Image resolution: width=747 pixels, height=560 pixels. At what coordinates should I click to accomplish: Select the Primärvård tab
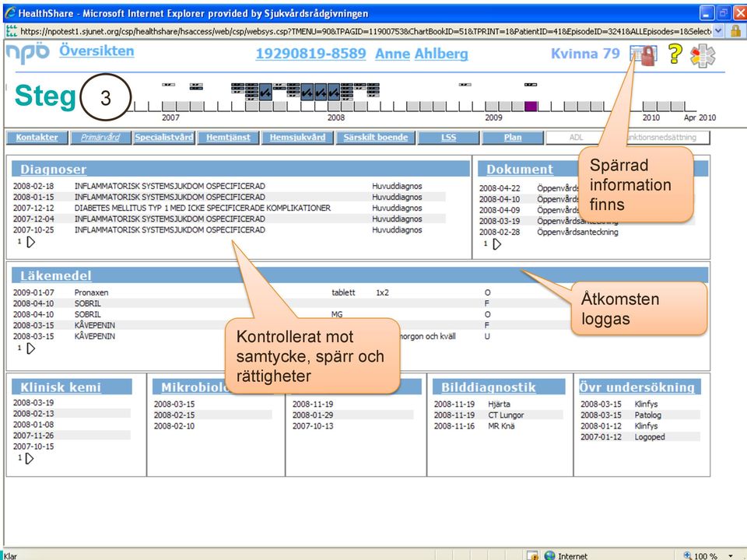100,137
